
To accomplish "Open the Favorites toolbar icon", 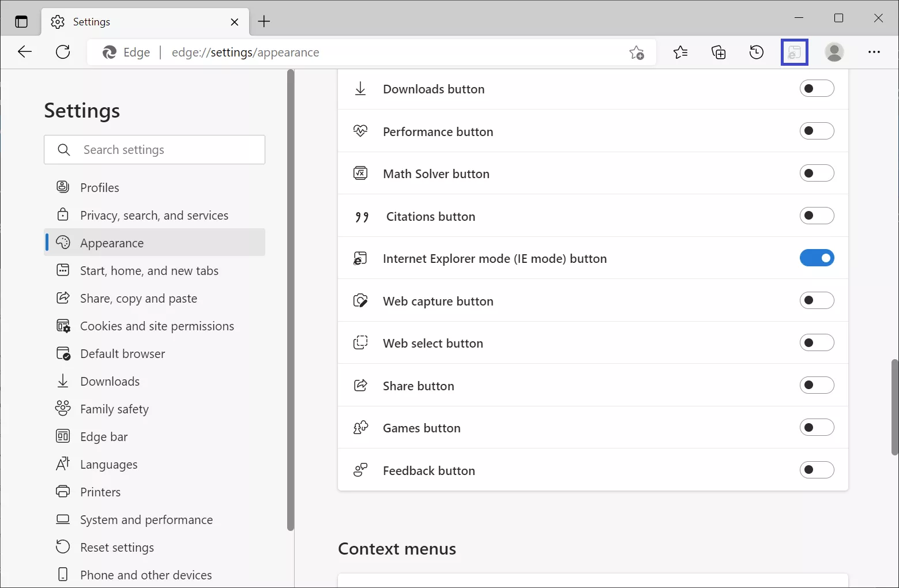I will [x=680, y=52].
